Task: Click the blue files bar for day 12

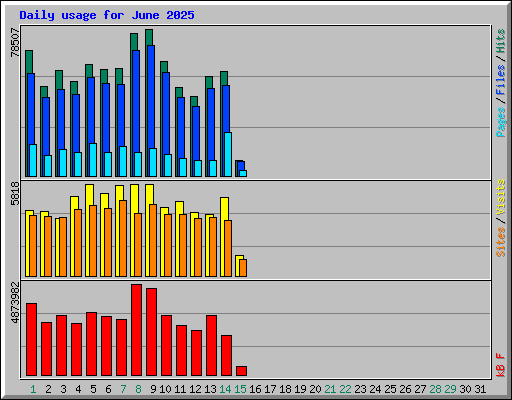Action: point(196,133)
